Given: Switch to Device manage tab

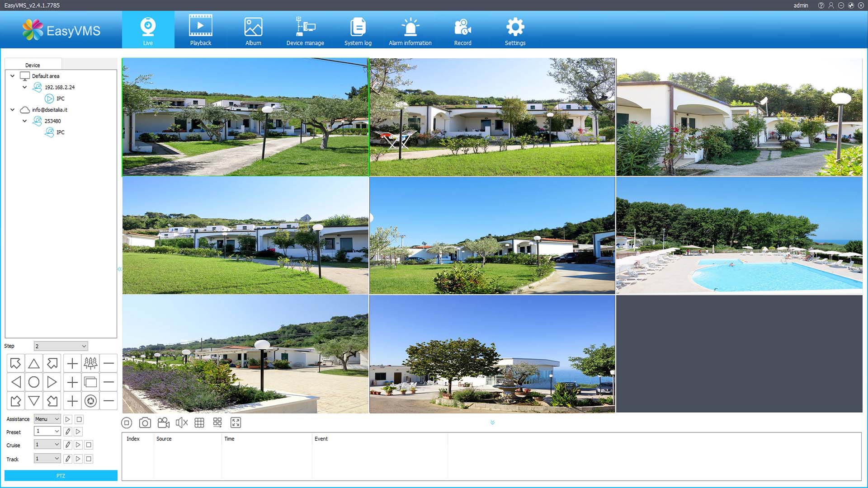Looking at the screenshot, I should tap(305, 30).
